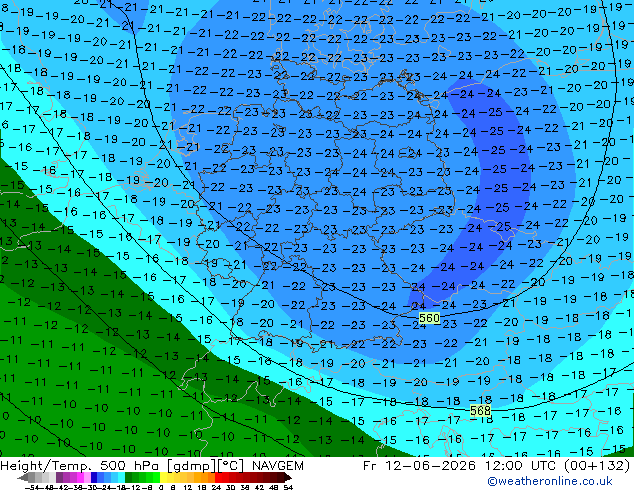
Task: Open the weatheronline.co.uk copyright link
Action: click(550, 481)
